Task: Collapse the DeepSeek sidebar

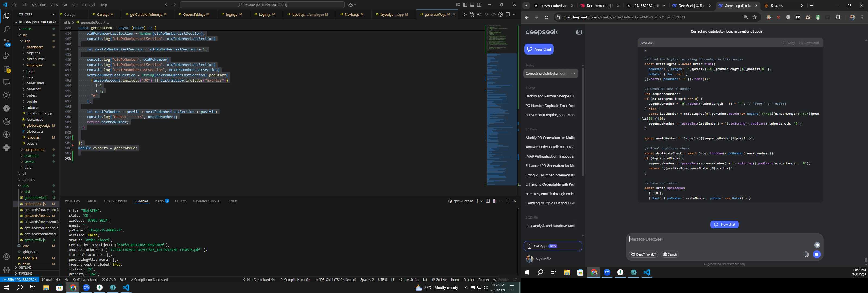Action: (x=579, y=32)
